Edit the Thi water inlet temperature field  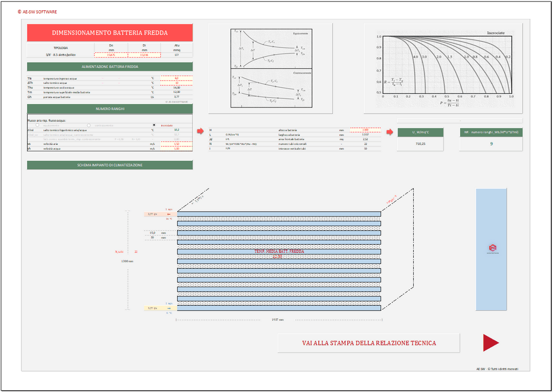[177, 78]
